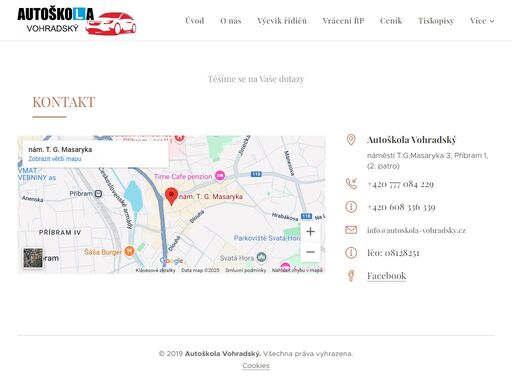Click the address location pin icon
The height and width of the screenshot is (384, 512).
click(351, 140)
